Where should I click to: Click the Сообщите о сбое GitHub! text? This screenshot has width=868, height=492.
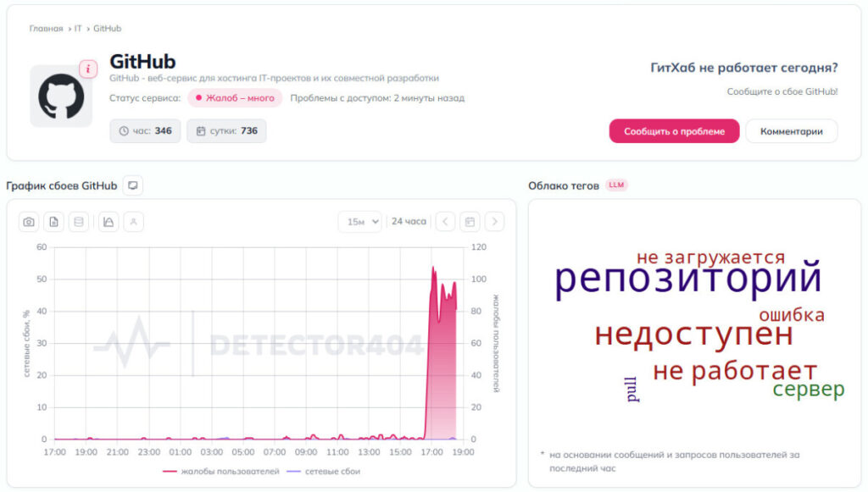coord(782,91)
